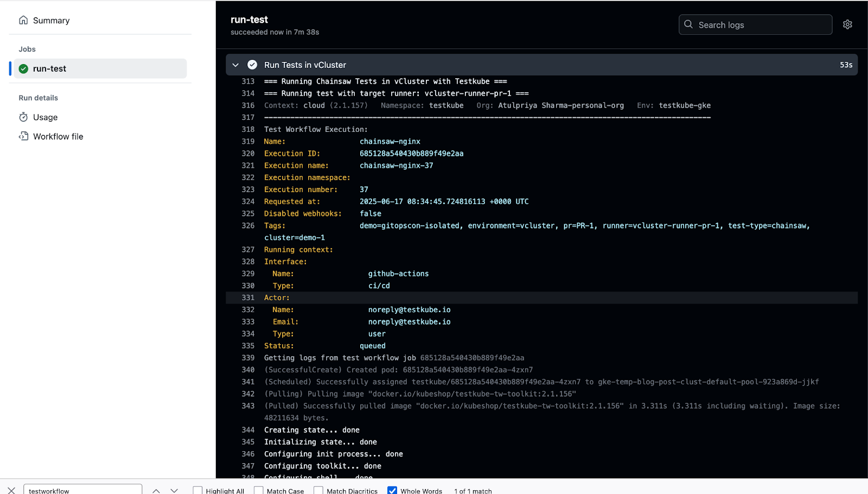The width and height of the screenshot is (868, 494).
Task: Go to next find match
Action: [174, 490]
